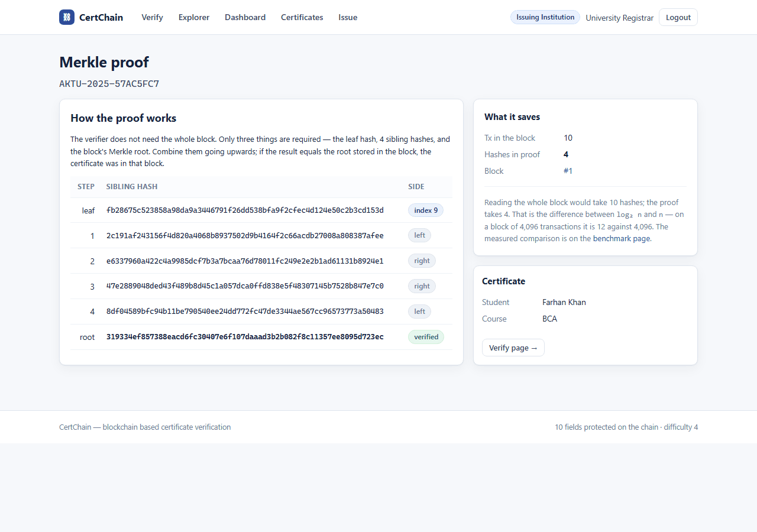Click the SIDE column header
This screenshot has width=757, height=532.
tap(416, 187)
